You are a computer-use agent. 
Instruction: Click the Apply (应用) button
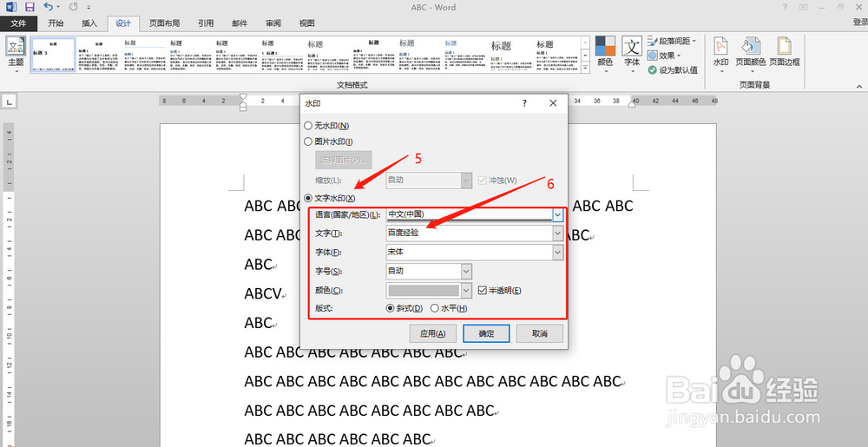coord(433,333)
